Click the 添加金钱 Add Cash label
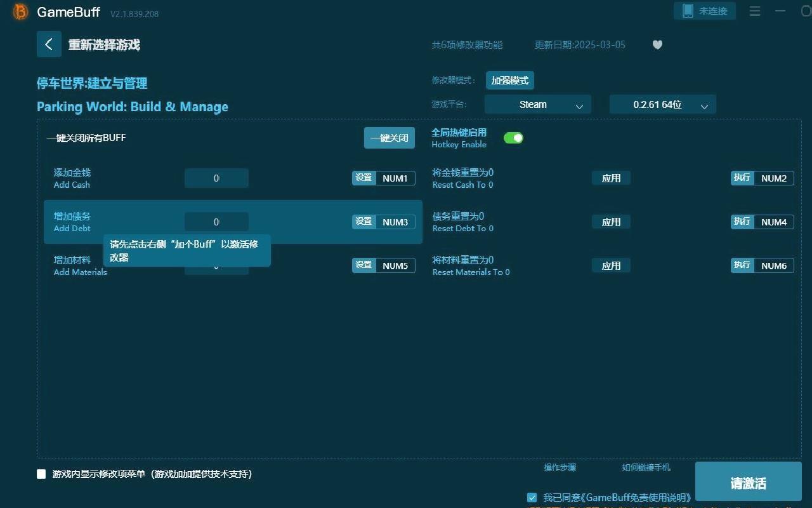Viewport: 812px width, 508px height. coord(72,178)
